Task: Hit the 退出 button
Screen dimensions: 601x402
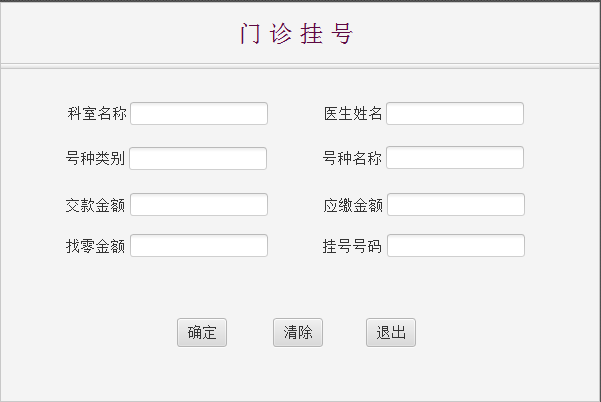Action: coord(391,333)
